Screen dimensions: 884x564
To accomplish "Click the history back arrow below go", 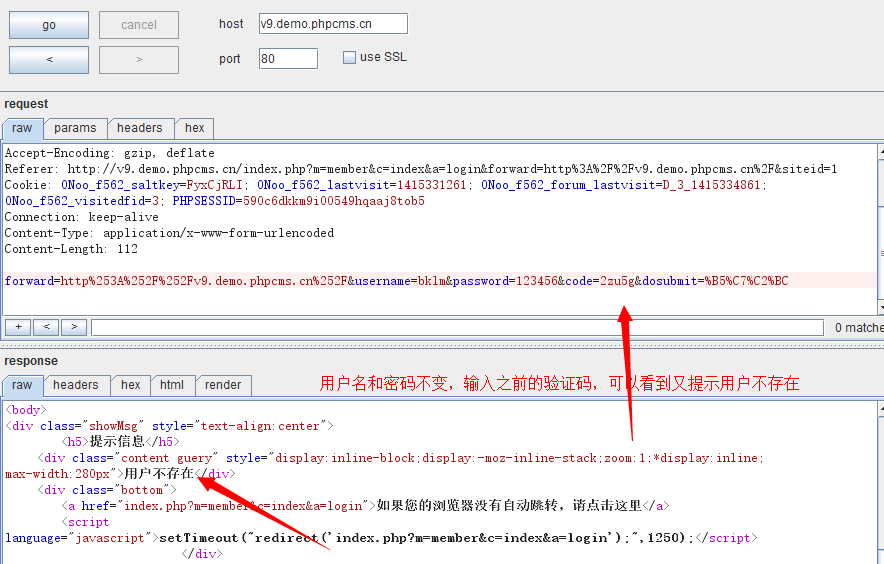I will [x=49, y=59].
